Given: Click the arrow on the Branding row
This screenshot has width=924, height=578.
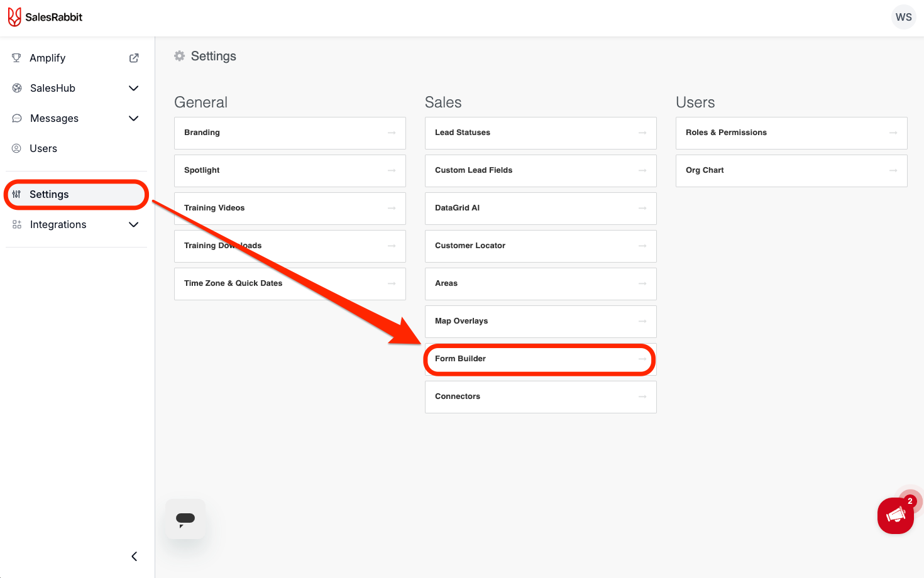Looking at the screenshot, I should (x=392, y=133).
